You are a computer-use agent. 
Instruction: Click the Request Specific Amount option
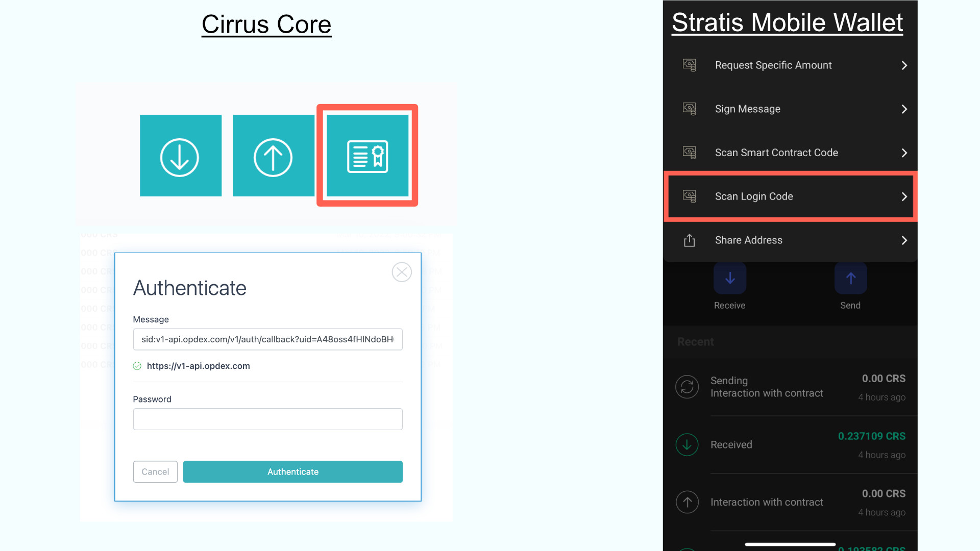pyautogui.click(x=792, y=65)
